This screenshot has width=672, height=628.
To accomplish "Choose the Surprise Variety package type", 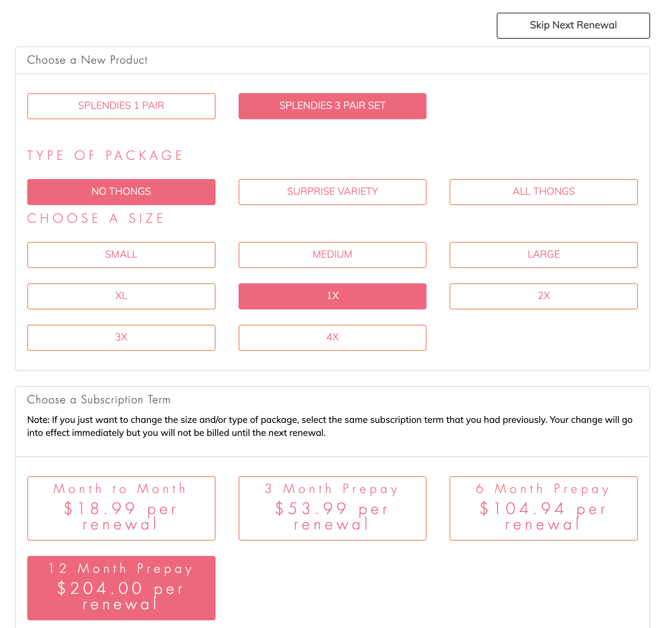I will (x=332, y=192).
